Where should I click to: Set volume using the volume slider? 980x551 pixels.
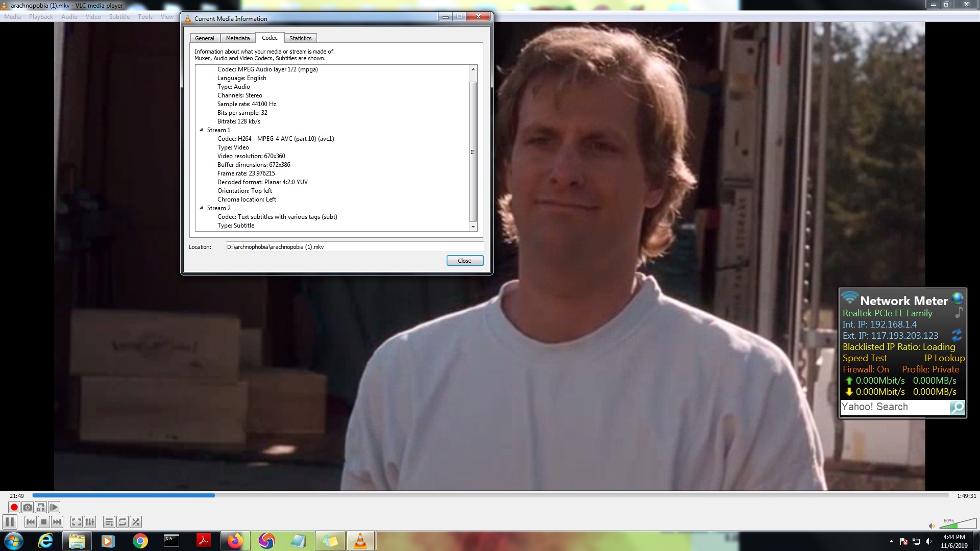tap(958, 523)
